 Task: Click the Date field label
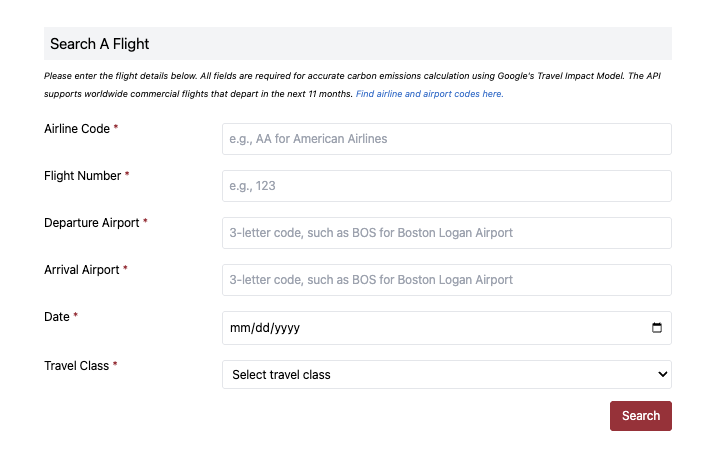click(x=57, y=317)
